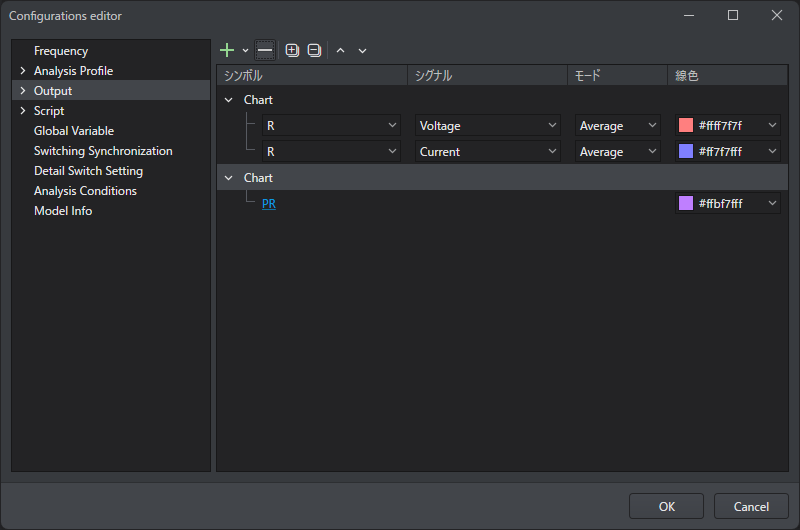Click the blue #ff7f7fff color swatch

tap(686, 152)
